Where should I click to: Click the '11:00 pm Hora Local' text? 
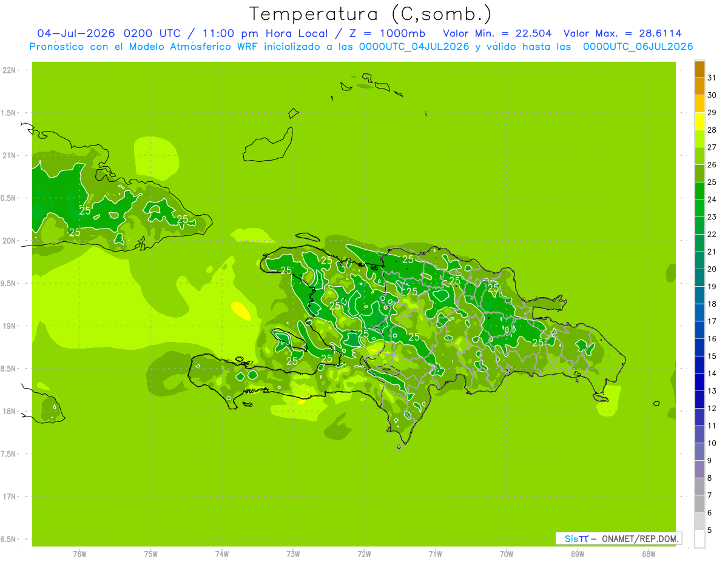point(265,33)
